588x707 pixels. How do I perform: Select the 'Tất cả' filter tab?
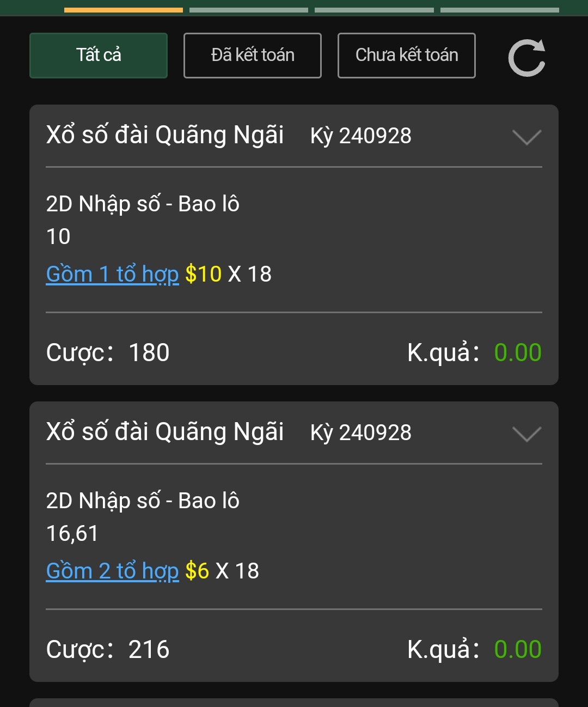pyautogui.click(x=99, y=56)
